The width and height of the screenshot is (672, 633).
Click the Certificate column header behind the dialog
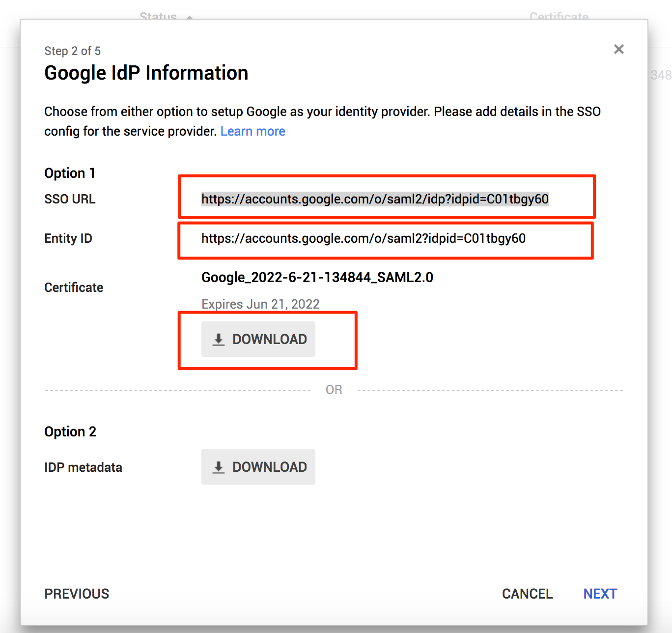559,16
